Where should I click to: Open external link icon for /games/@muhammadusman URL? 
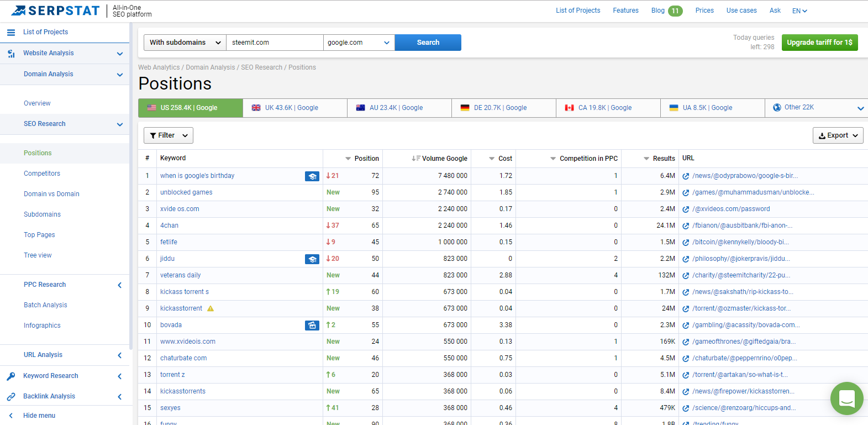tap(686, 193)
